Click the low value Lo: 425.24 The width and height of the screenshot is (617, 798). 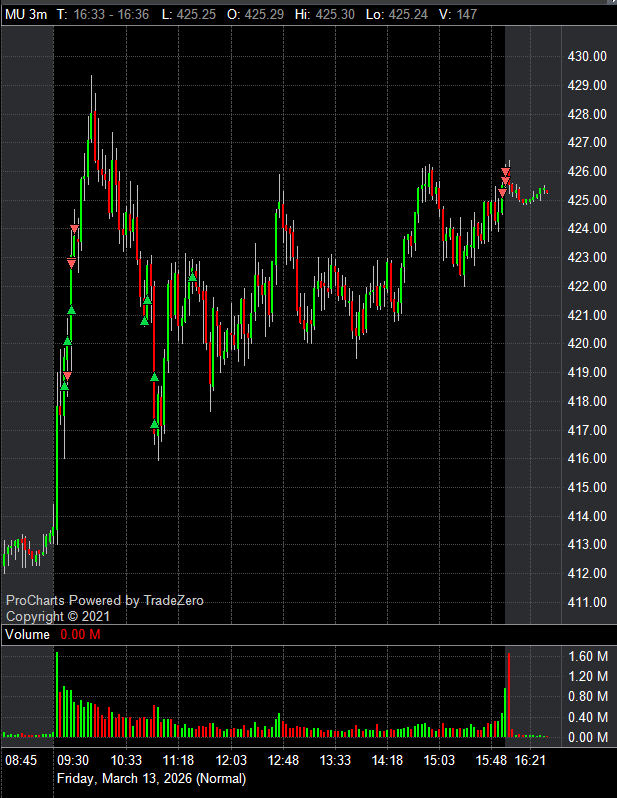tap(397, 14)
